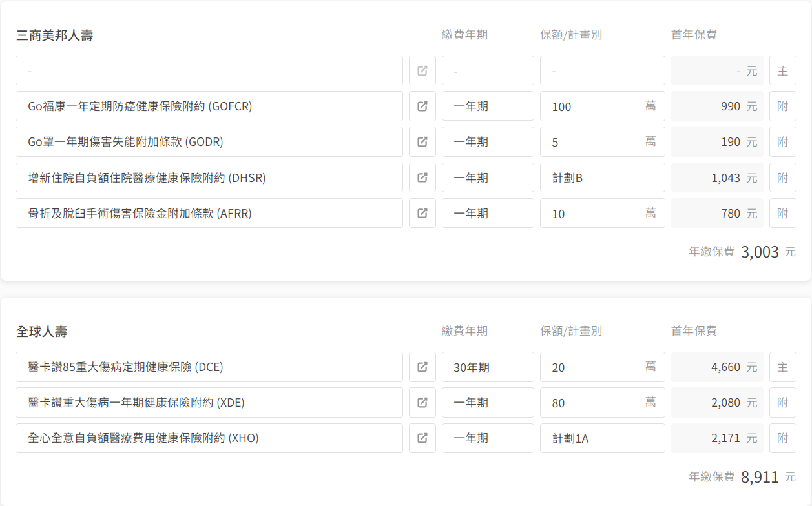Image resolution: width=812 pixels, height=506 pixels.
Task: Click the 主 tag on empty 三商美邦 row
Action: click(x=783, y=70)
